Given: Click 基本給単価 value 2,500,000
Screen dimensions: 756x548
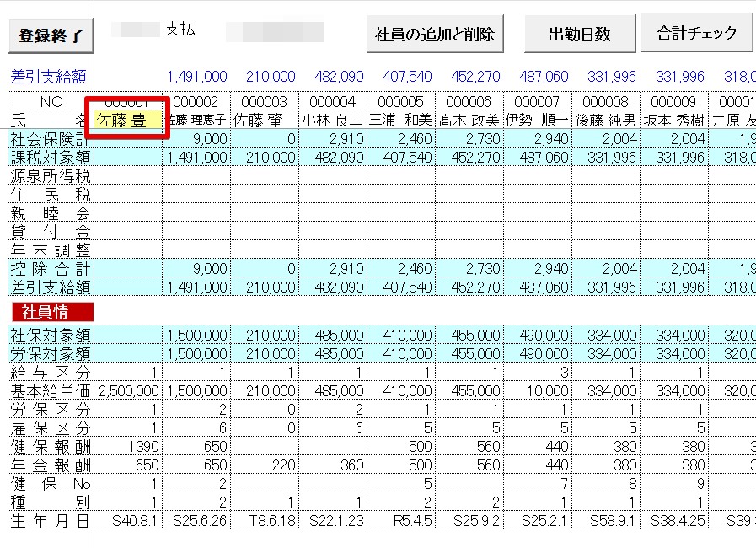Looking at the screenshot, I should [128, 390].
